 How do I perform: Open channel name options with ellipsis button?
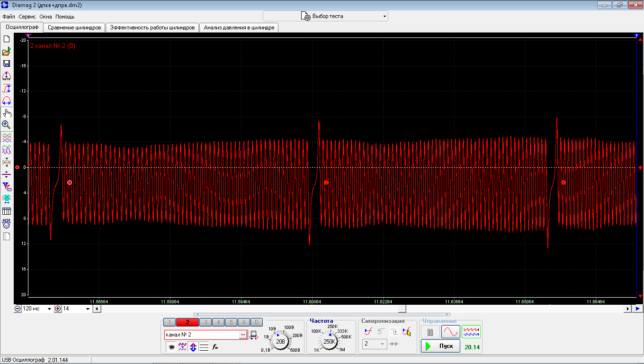tap(243, 335)
